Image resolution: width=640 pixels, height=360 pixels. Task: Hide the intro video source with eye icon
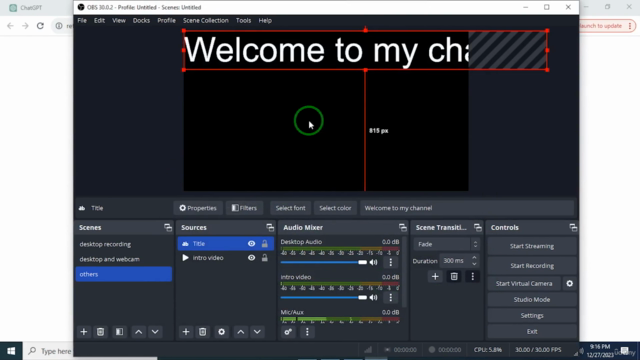click(251, 258)
